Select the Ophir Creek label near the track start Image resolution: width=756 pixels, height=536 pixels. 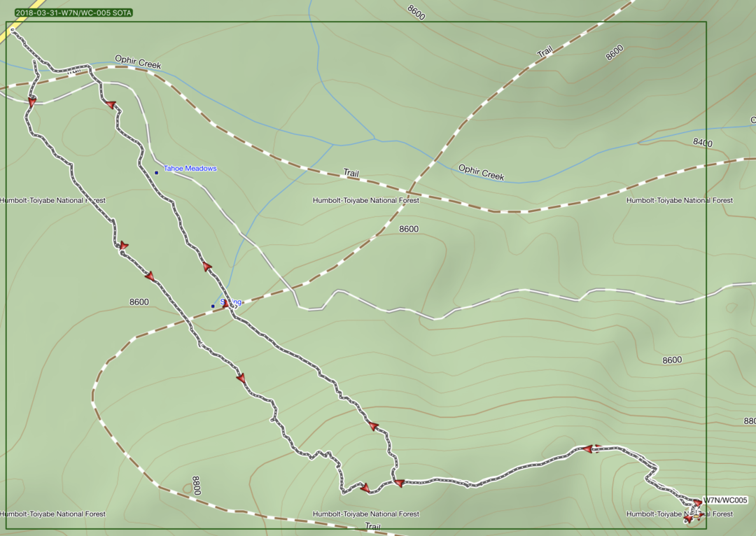click(x=139, y=64)
